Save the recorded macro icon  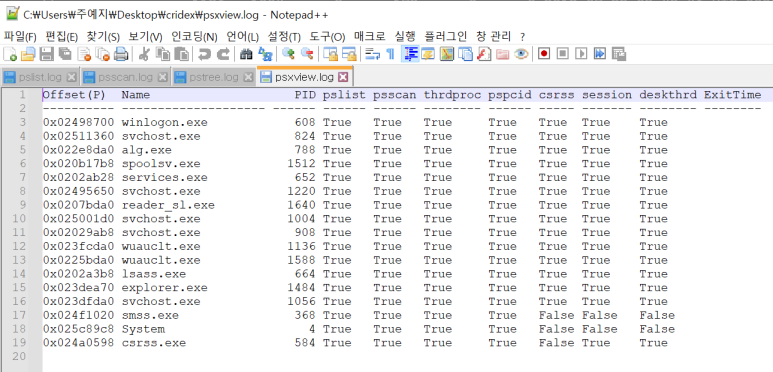click(619, 54)
